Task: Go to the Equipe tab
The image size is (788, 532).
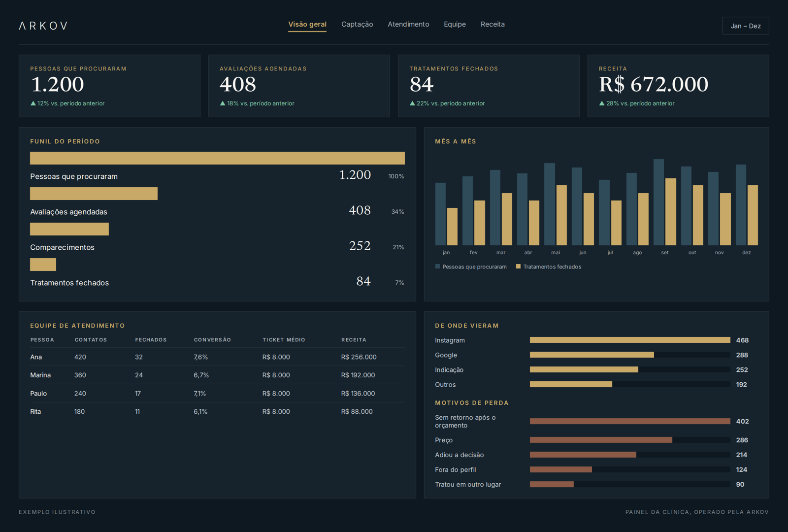Action: point(455,25)
